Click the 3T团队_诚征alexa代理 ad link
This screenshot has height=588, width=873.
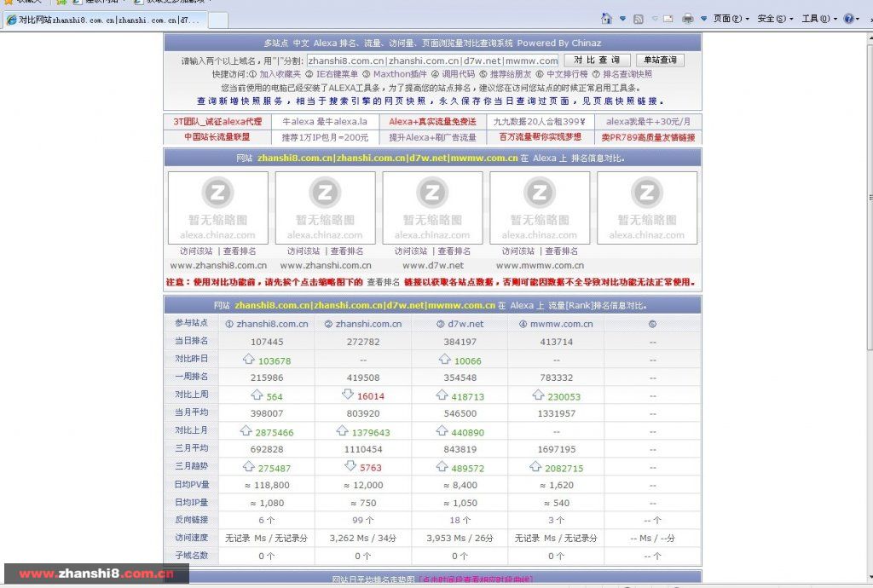point(217,121)
